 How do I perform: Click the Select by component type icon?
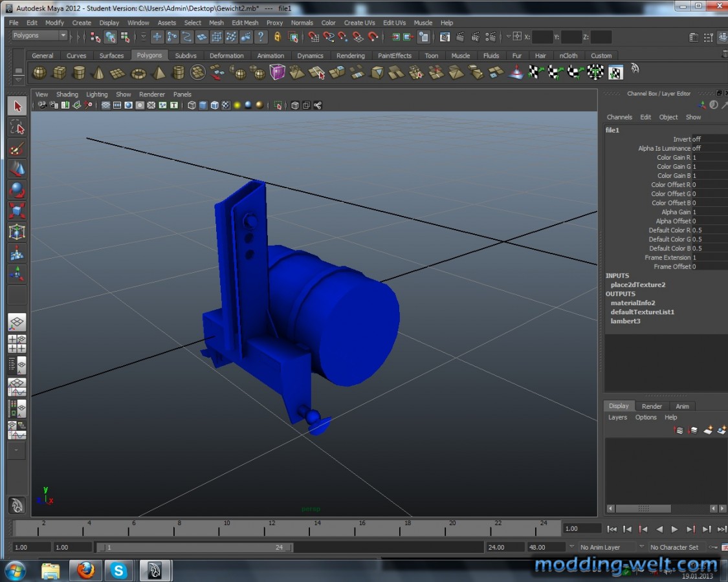(x=126, y=37)
